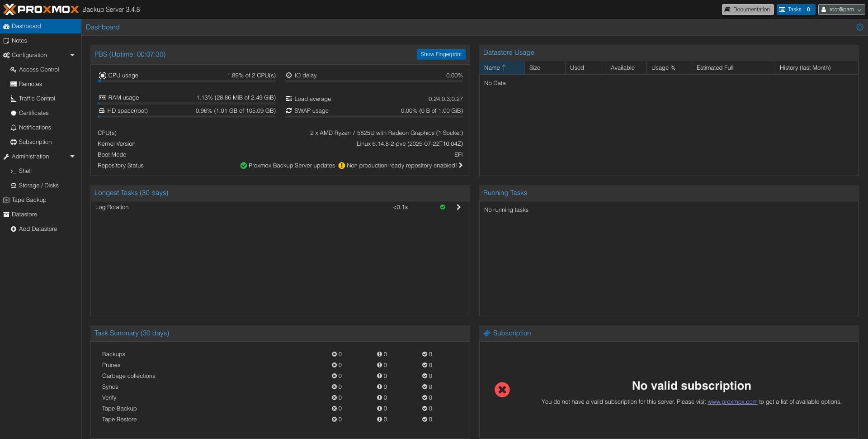Open the root@pam user dropdown

[x=841, y=10]
